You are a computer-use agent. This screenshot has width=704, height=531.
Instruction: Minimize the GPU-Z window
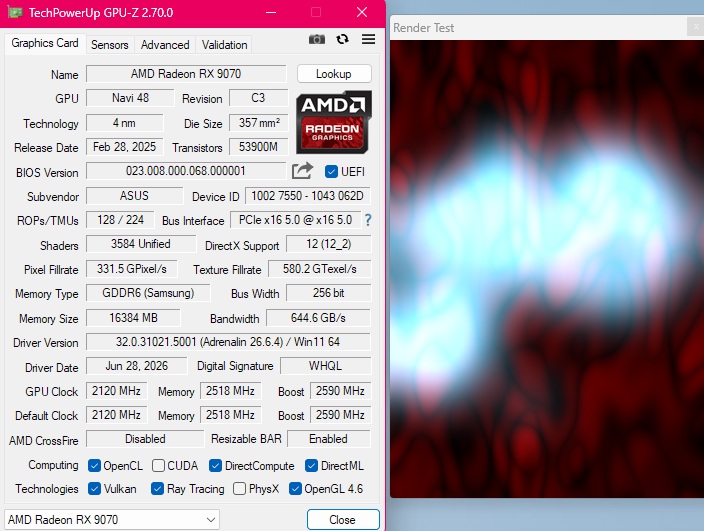click(271, 13)
